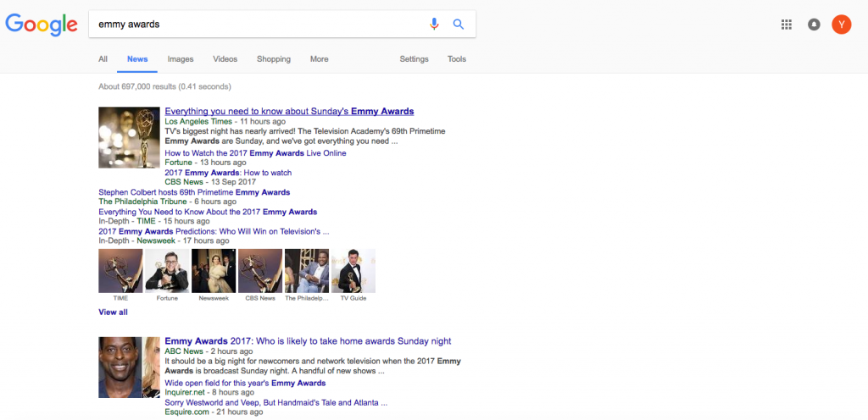
Task: Switch to the Images tab
Action: point(181,59)
